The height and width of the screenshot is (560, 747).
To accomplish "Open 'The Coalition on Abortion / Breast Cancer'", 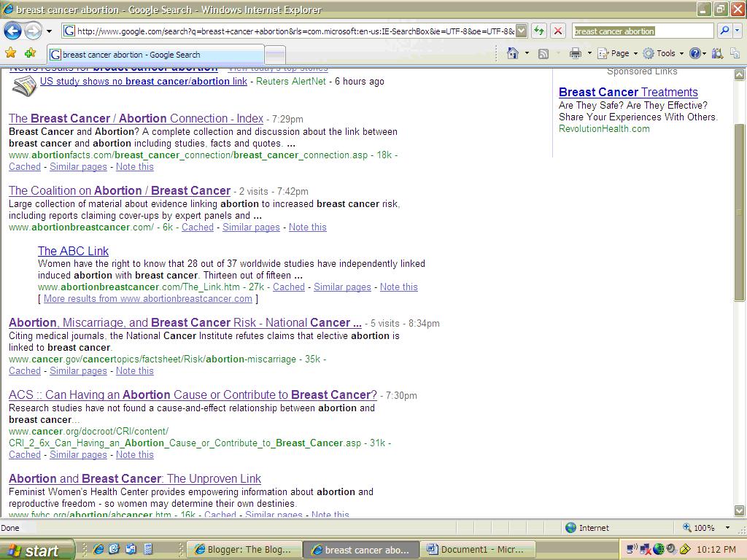I will click(120, 191).
